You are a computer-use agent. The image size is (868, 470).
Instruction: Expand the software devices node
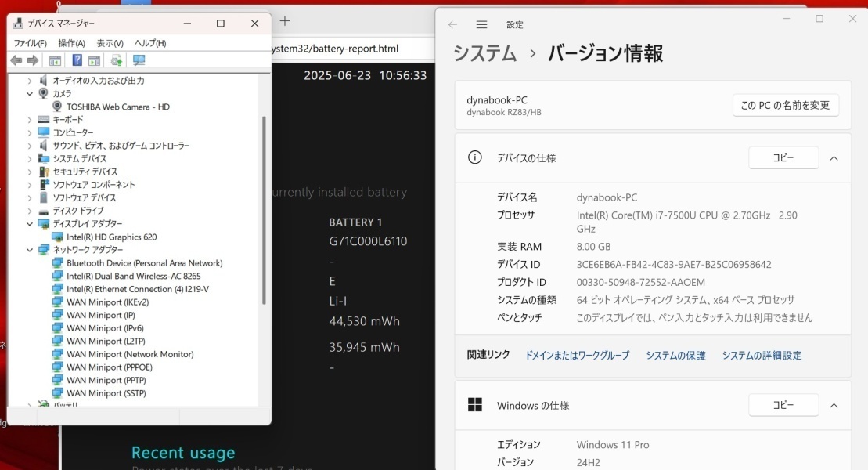(30, 197)
